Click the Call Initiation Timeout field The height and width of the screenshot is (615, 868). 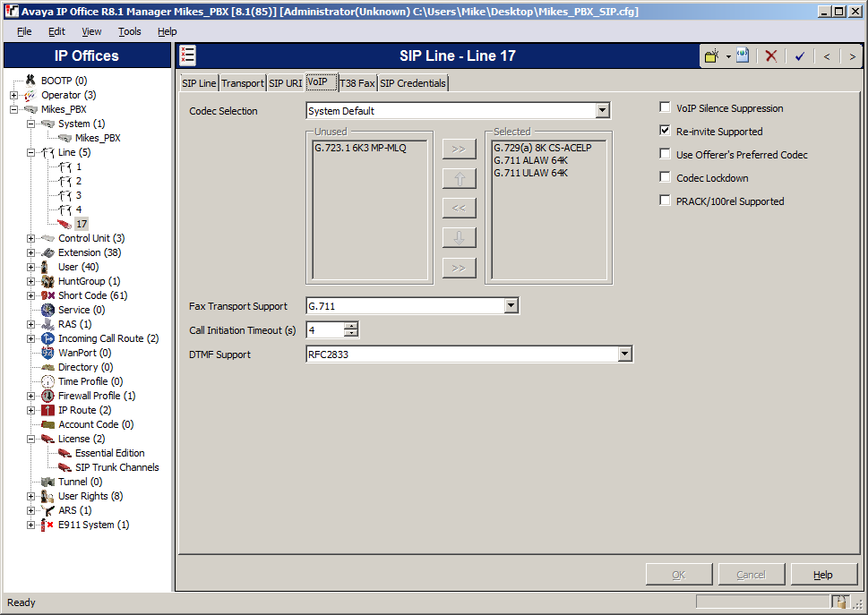point(324,330)
